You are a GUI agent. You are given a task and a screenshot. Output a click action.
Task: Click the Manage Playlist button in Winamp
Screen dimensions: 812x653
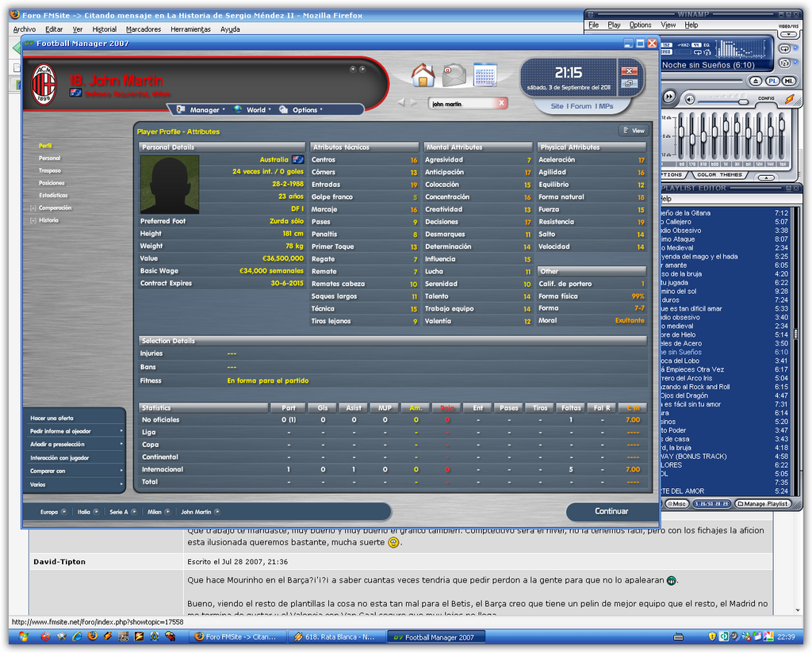[x=764, y=503]
